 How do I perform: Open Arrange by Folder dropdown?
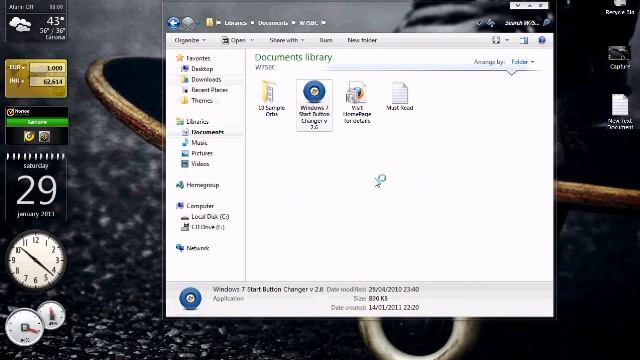click(x=522, y=62)
